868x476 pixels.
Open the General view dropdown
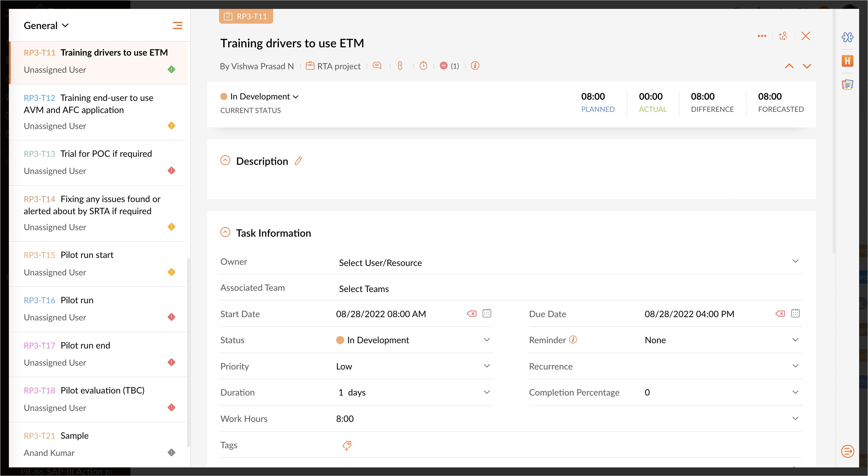[x=46, y=26]
